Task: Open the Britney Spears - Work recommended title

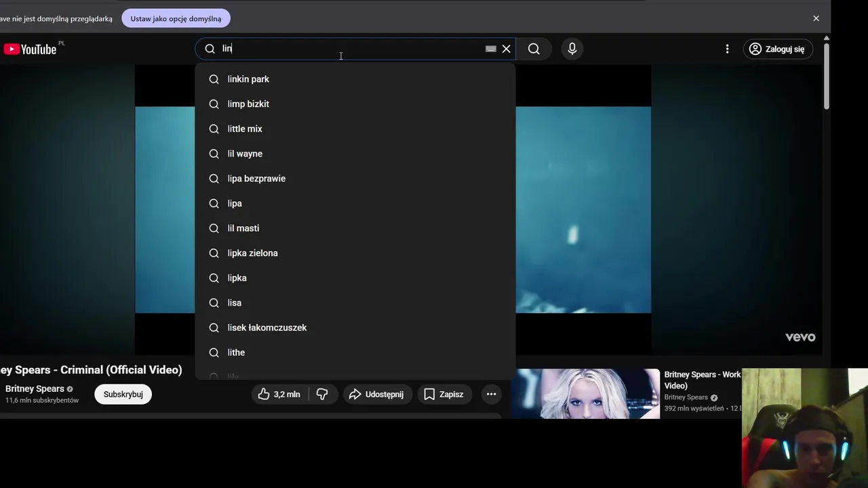Action: (703, 380)
